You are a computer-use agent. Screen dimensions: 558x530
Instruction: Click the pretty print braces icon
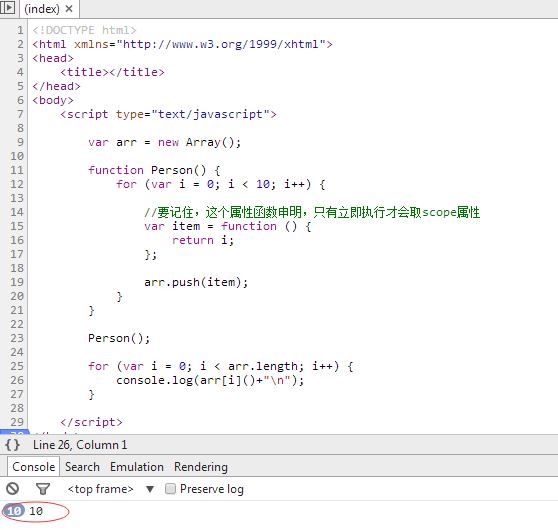pos(12,445)
